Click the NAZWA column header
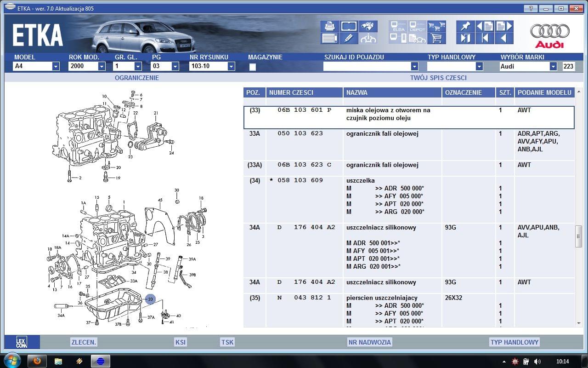 click(392, 92)
